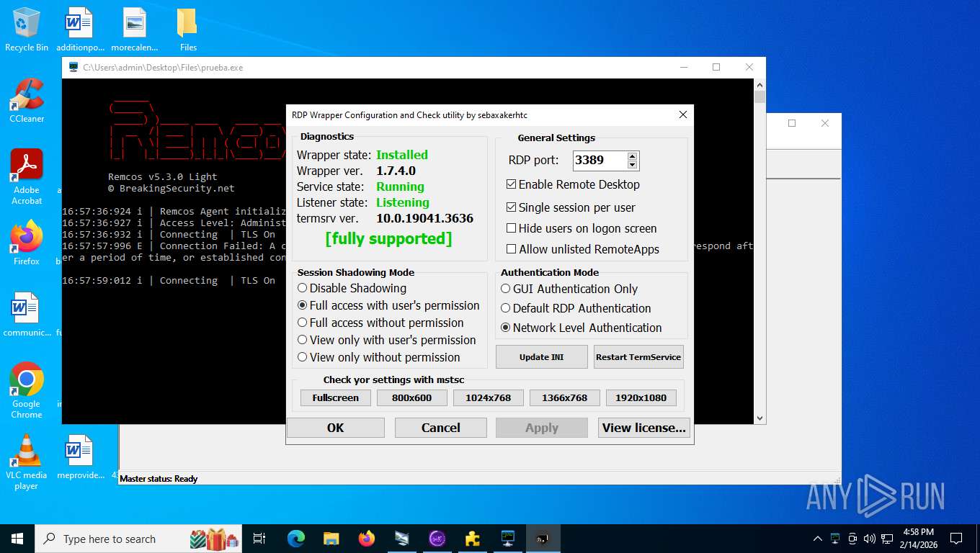Select Disable Shadowing radio option
Image resolution: width=980 pixels, height=553 pixels.
point(303,288)
